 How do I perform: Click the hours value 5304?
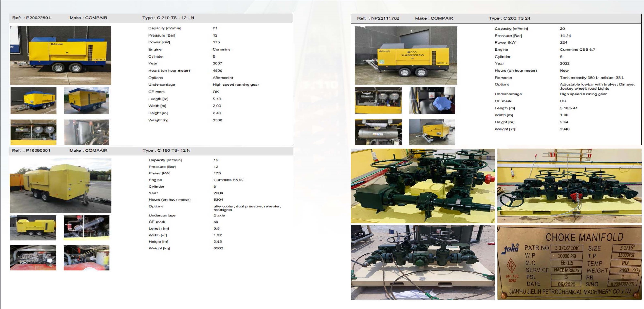[x=218, y=199]
